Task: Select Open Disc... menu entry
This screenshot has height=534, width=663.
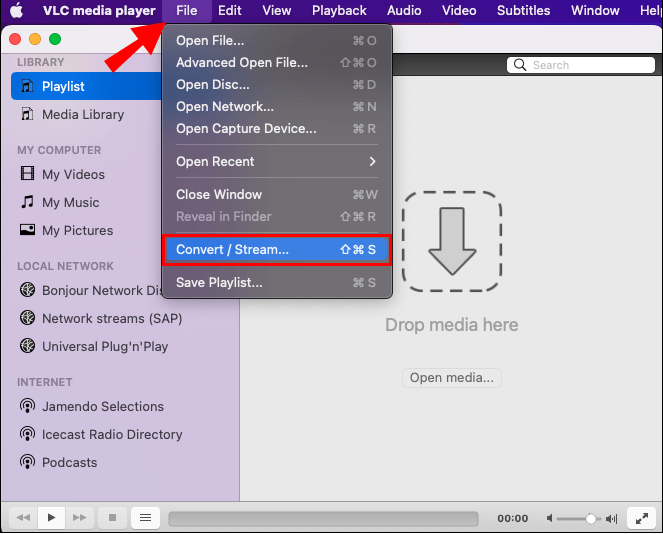Action: [x=277, y=85]
